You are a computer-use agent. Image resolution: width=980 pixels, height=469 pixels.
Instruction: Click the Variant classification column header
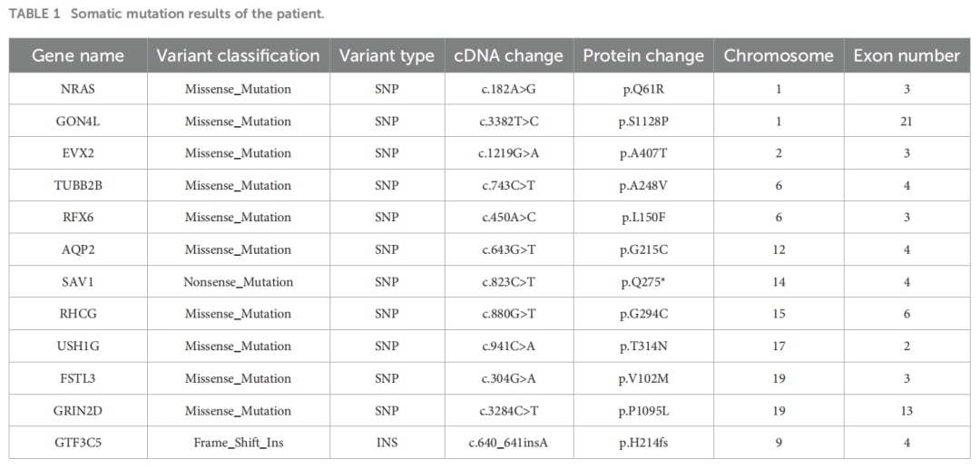[x=238, y=55]
